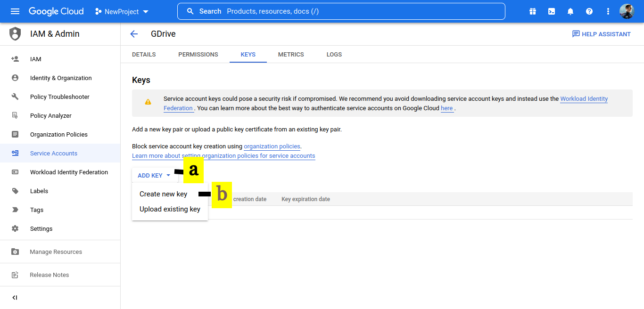Open the notifications bell
Image resolution: width=644 pixels, height=309 pixels.
coord(570,11)
